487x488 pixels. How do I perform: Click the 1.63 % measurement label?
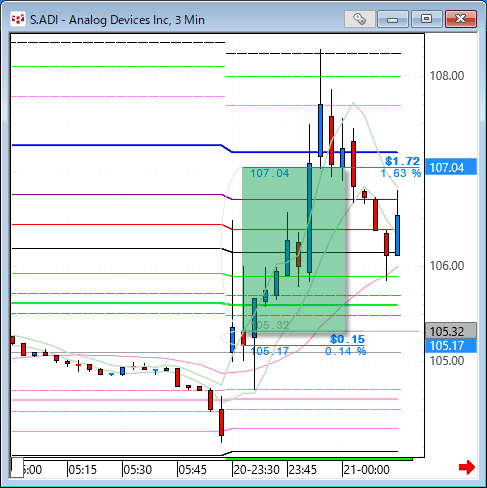click(401, 173)
